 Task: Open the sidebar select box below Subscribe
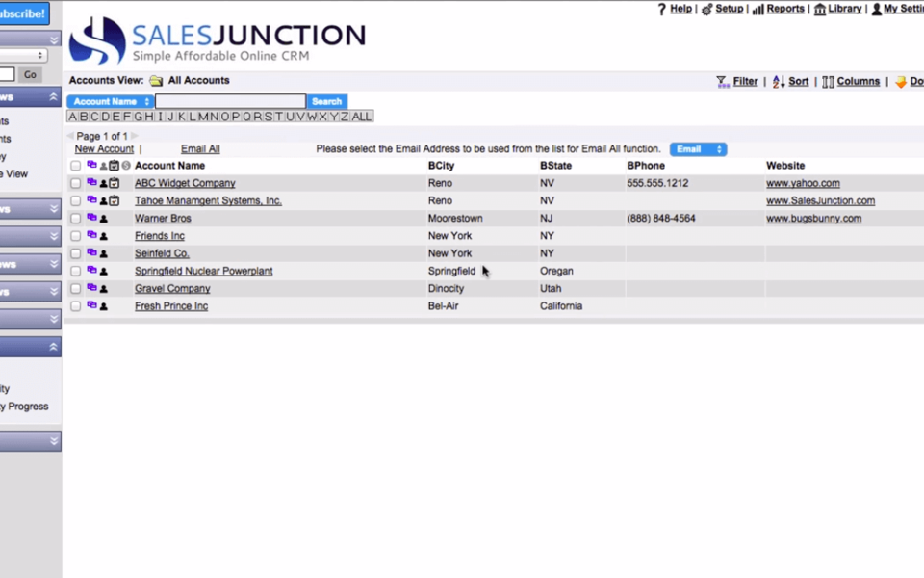23,56
